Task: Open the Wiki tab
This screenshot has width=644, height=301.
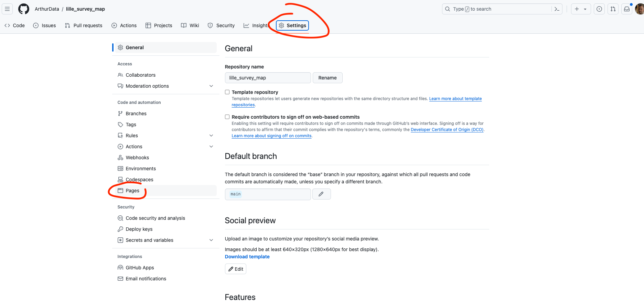Action: pyautogui.click(x=190, y=25)
